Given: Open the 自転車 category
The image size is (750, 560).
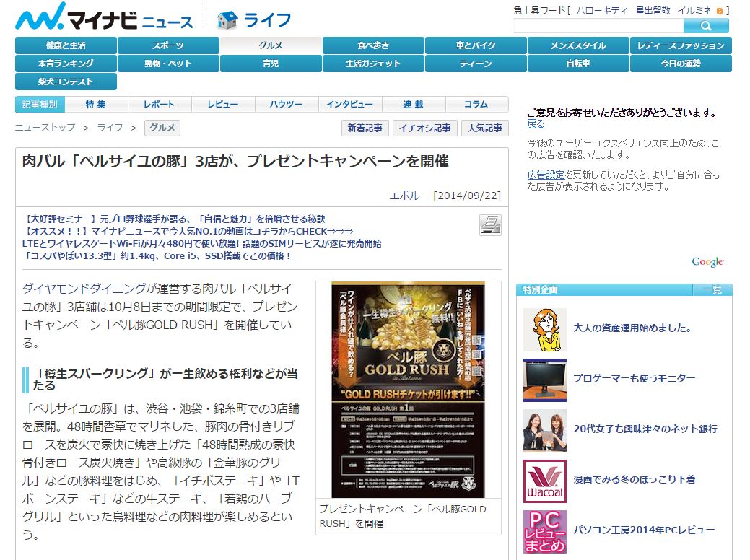Looking at the screenshot, I should click(578, 64).
